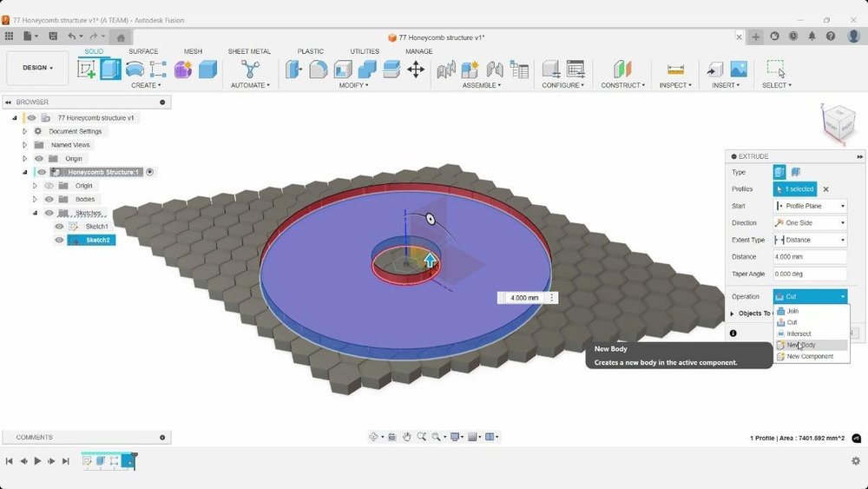Open the Automate tool icon

coord(250,69)
